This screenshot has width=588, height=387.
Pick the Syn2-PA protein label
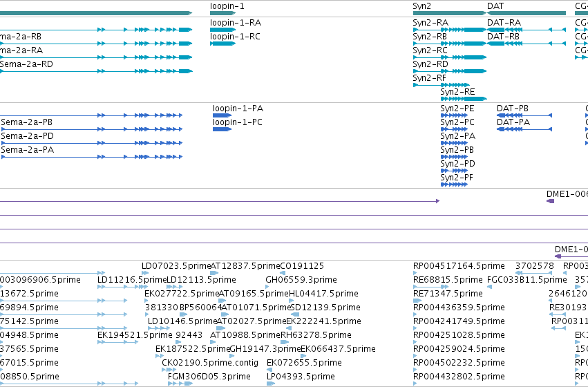458,136
